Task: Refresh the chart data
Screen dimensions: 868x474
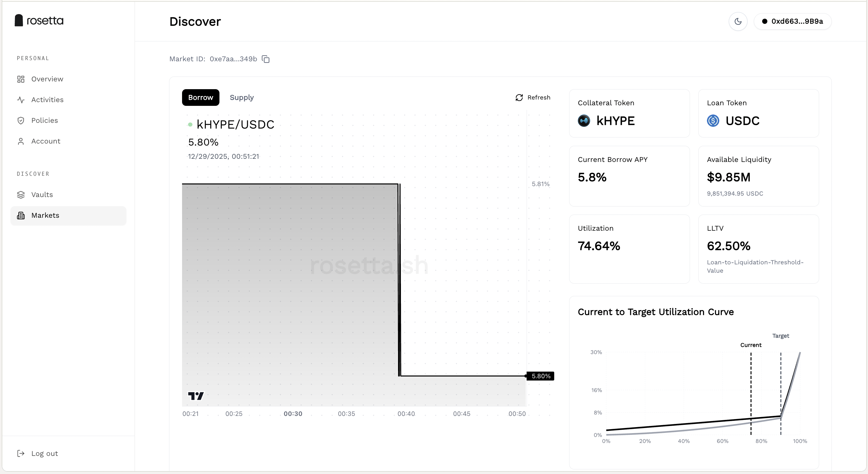Action: [x=533, y=98]
